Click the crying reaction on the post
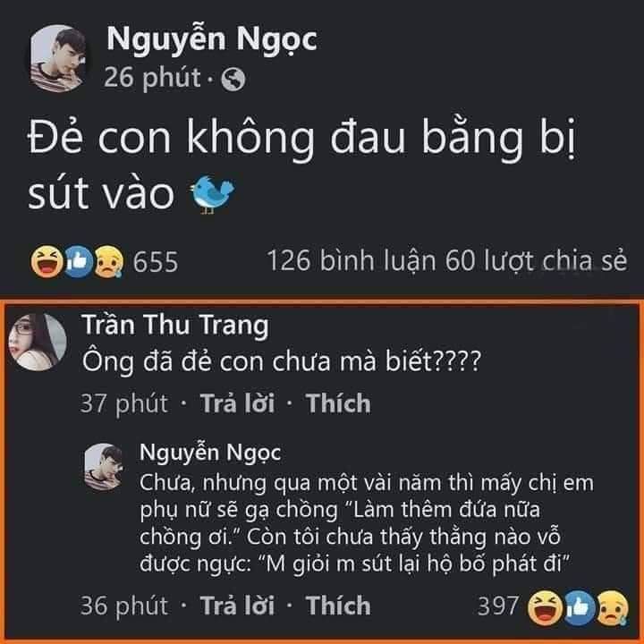 click(x=109, y=261)
